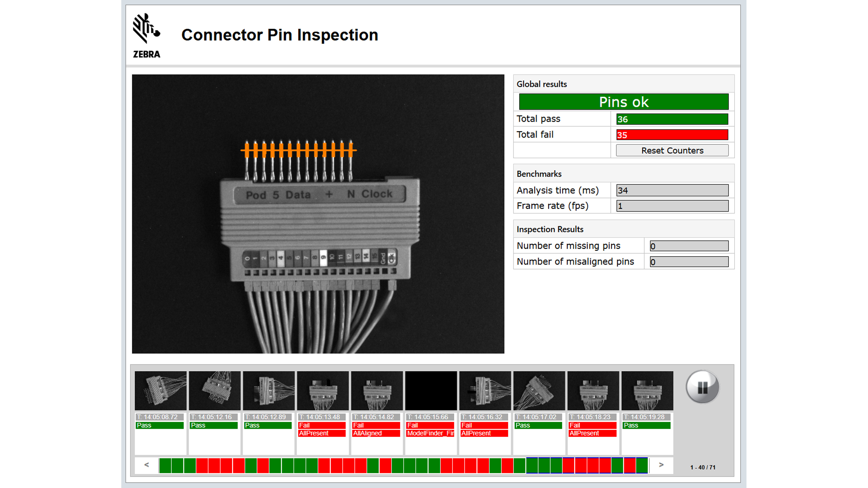Click the Fail AllPresent label under 14:05:13.48

pos(322,434)
